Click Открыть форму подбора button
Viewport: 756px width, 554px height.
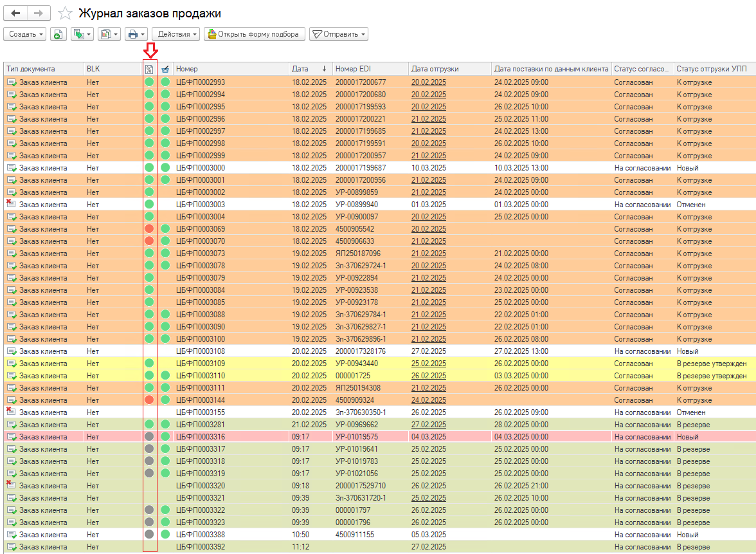(x=254, y=34)
